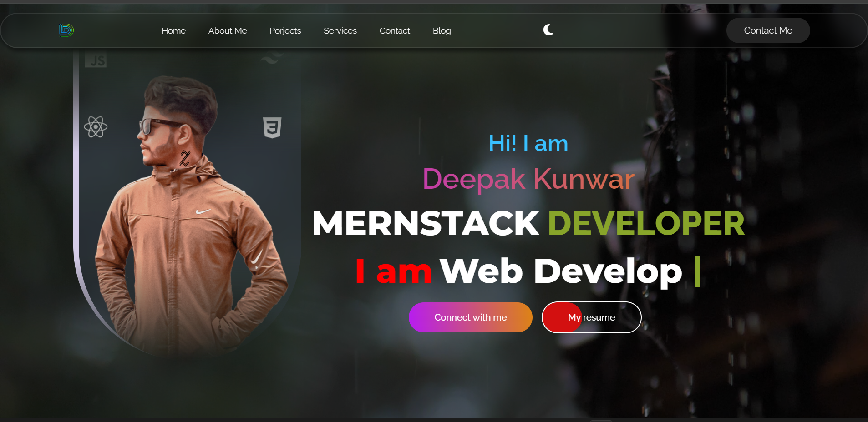Click the Deepak Kunwar logo in the navbar
This screenshot has width=868, height=422.
click(66, 30)
